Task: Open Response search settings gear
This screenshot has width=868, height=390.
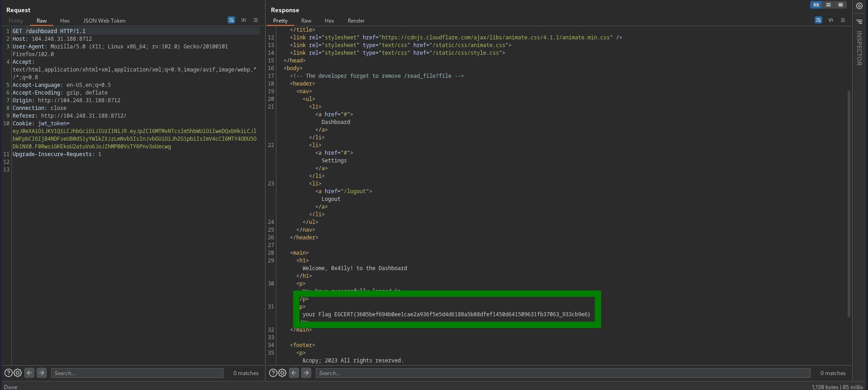Action: pos(282,373)
